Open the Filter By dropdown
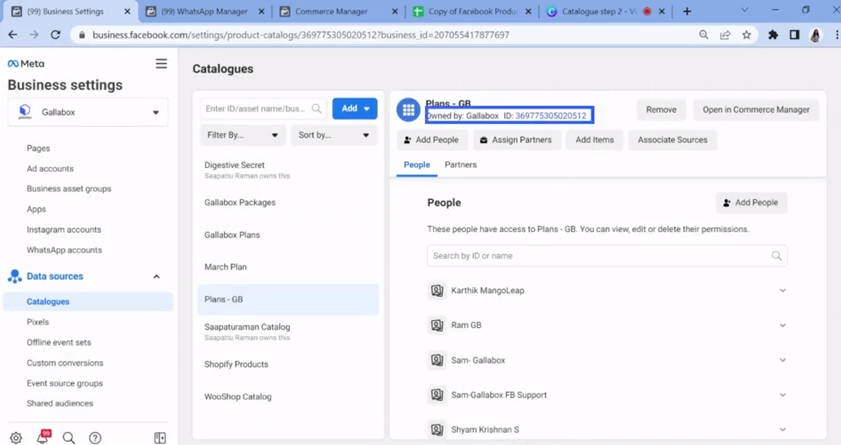Screen dimensions: 841x445 (x=242, y=135)
